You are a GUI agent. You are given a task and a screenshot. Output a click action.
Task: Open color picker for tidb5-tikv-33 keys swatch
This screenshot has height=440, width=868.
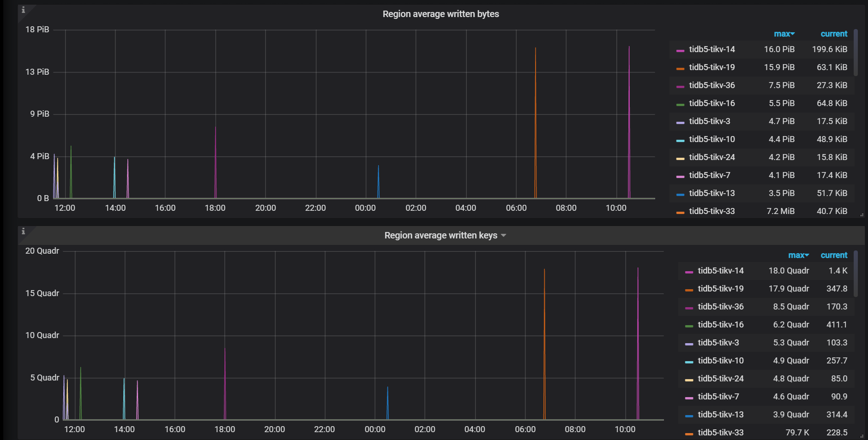point(689,434)
